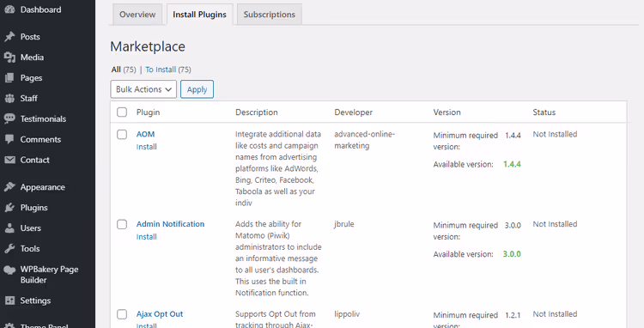Open Users menu label
644x328 pixels.
pyautogui.click(x=31, y=228)
